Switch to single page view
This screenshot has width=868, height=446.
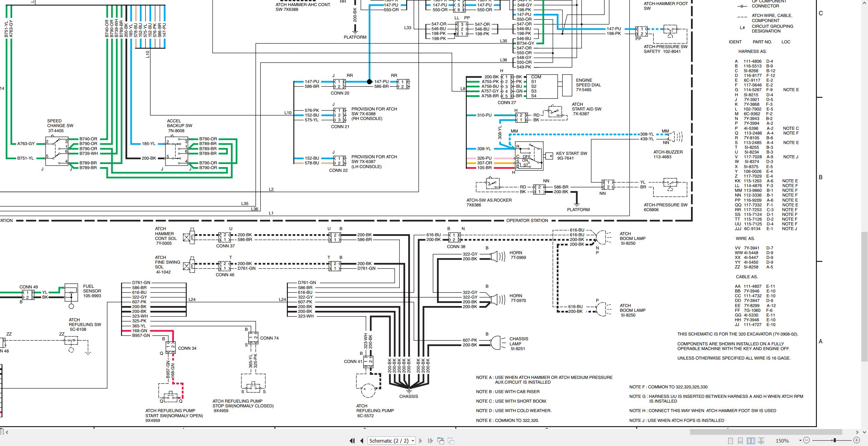pos(731,441)
